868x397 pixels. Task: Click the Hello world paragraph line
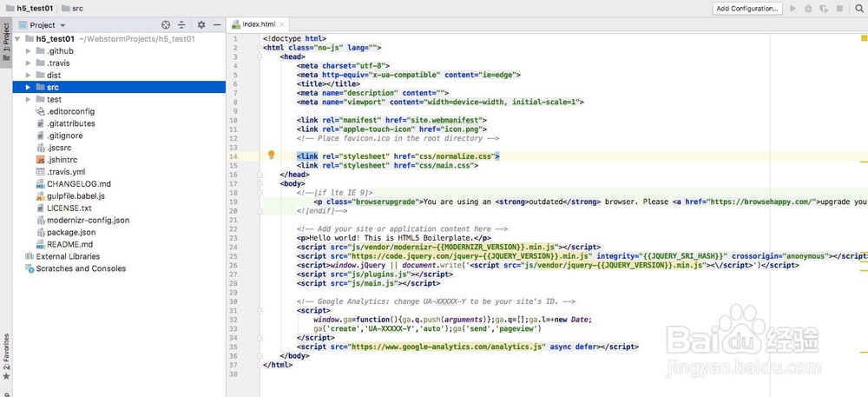click(x=393, y=238)
